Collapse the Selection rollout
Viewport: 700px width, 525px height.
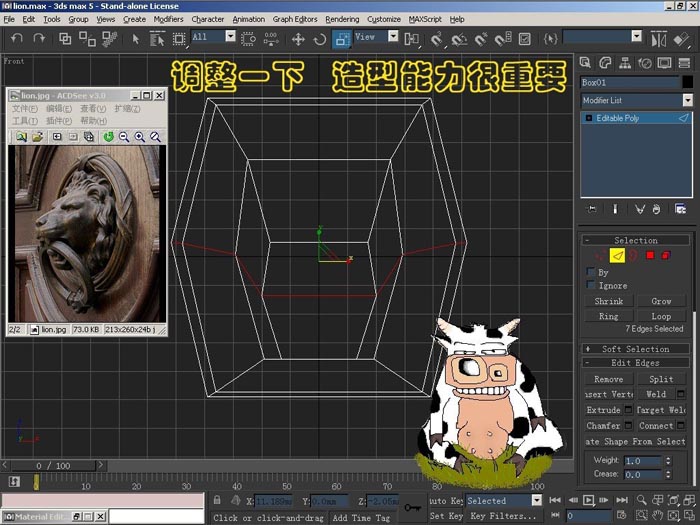[635, 240]
